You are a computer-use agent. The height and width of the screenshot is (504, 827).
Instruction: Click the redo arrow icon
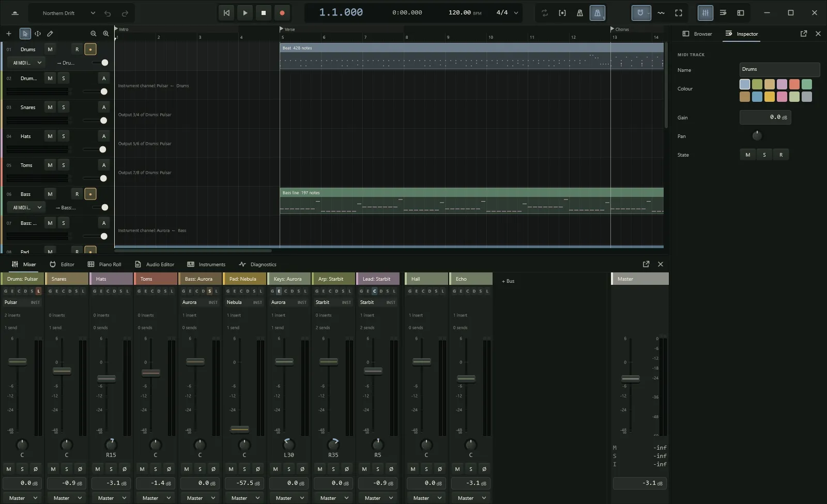(x=125, y=13)
